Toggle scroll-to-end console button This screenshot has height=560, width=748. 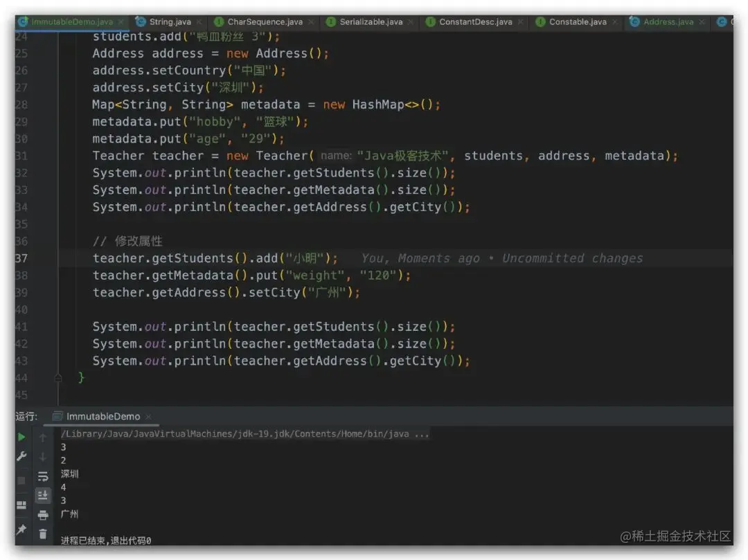pos(43,496)
